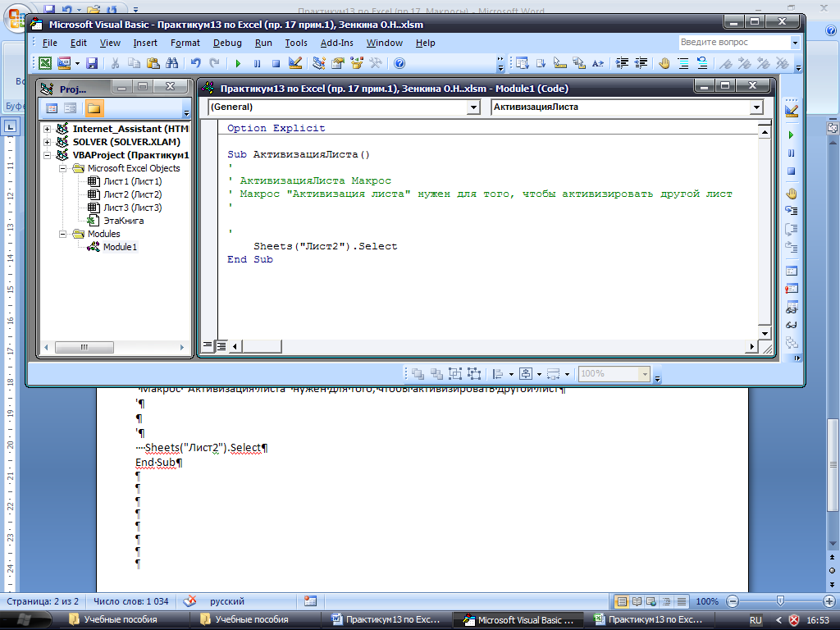Open first Учебные пособия taskbar folder
The height and width of the screenshot is (630, 840).
coord(121,620)
